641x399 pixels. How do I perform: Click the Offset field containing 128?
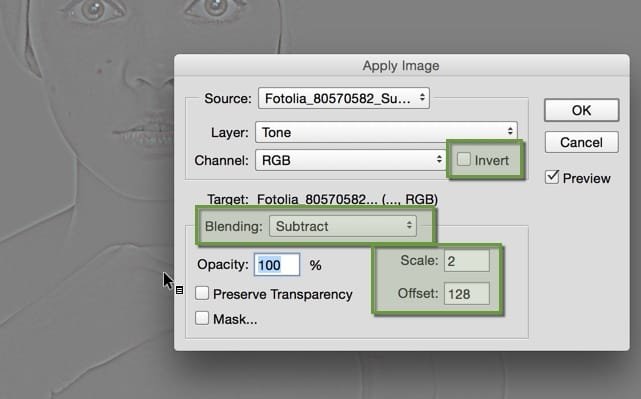coord(466,294)
